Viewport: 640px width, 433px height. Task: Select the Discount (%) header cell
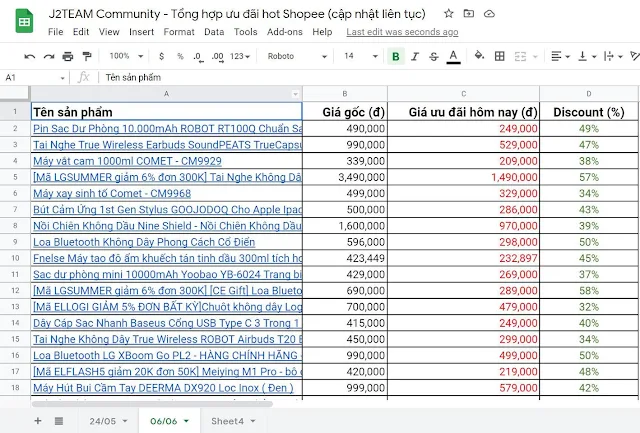[x=589, y=112]
